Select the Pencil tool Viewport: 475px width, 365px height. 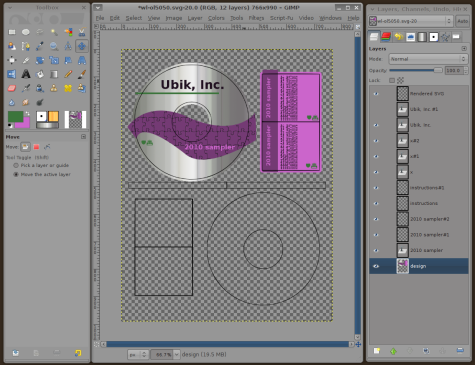tap(68, 74)
